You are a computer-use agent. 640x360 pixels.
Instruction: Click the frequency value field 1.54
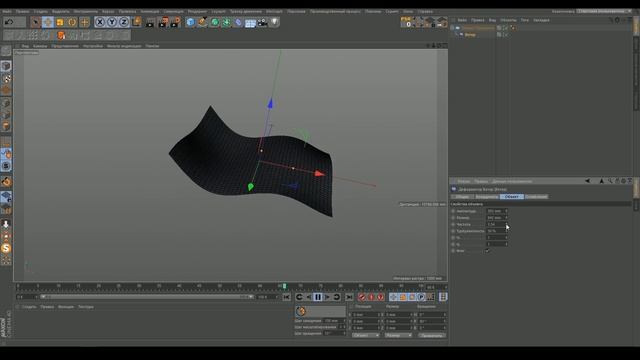pyautogui.click(x=495, y=224)
